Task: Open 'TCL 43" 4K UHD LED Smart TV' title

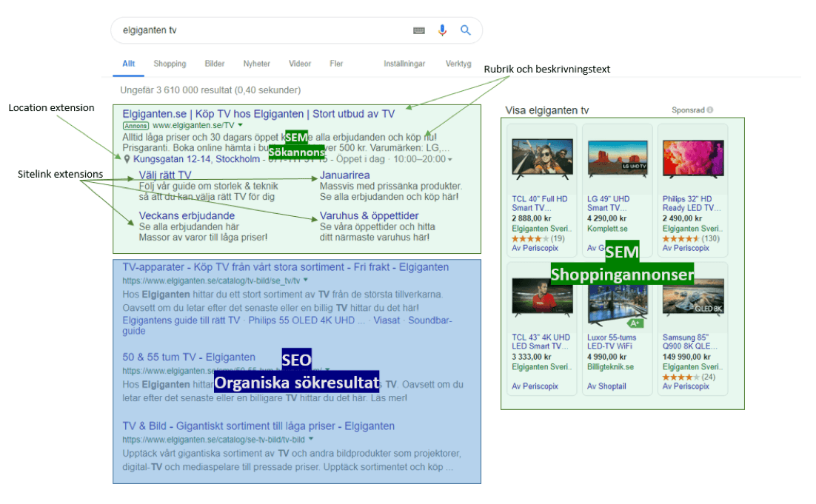Action: pos(541,342)
